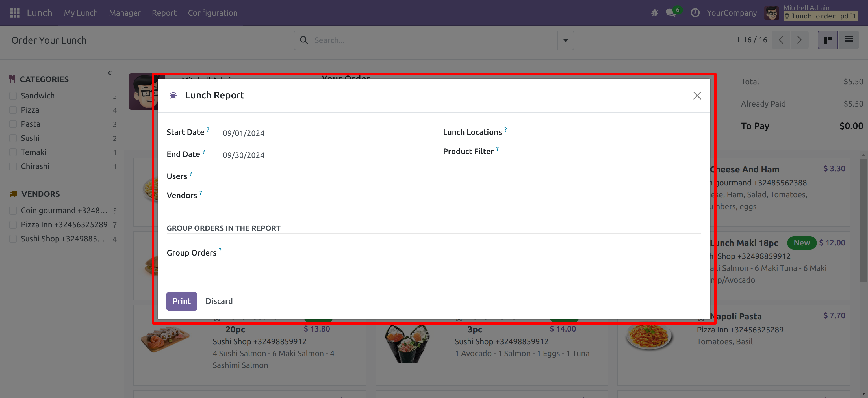The width and height of the screenshot is (868, 398).
Task: Go to next page arrow
Action: (x=799, y=40)
